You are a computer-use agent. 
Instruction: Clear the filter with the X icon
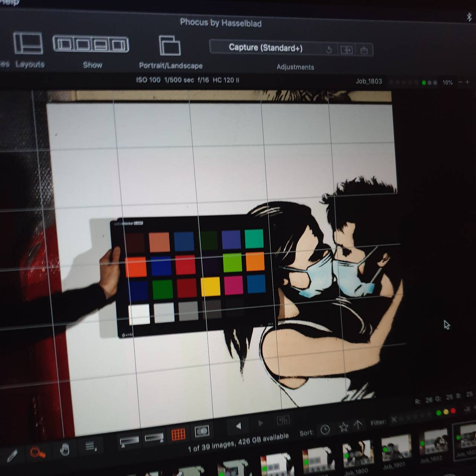pyautogui.click(x=394, y=420)
